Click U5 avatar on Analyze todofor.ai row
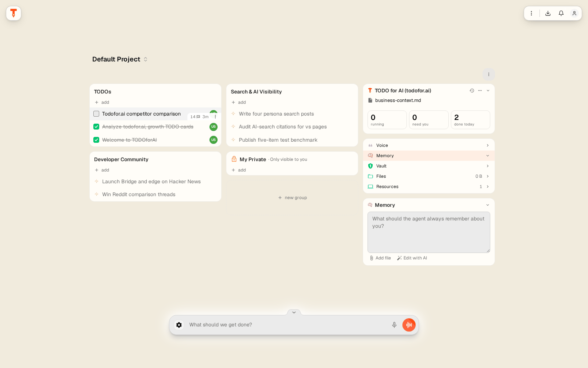The image size is (588, 368). [214, 127]
